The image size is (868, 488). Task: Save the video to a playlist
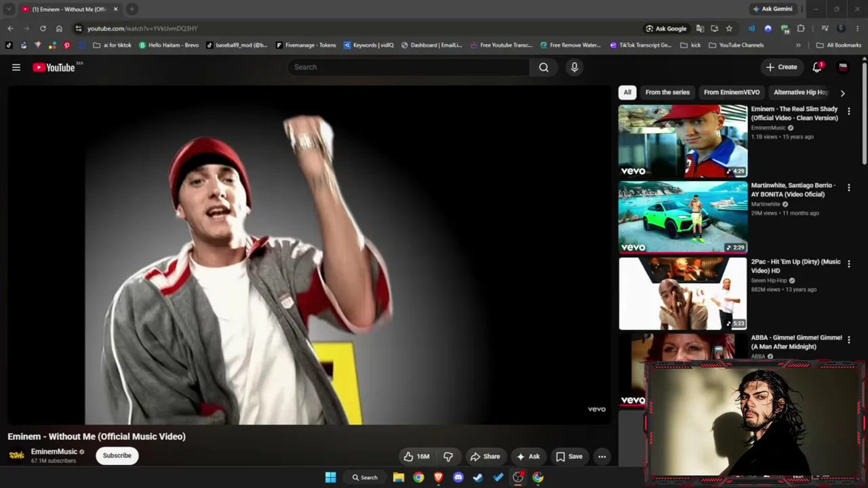(570, 457)
